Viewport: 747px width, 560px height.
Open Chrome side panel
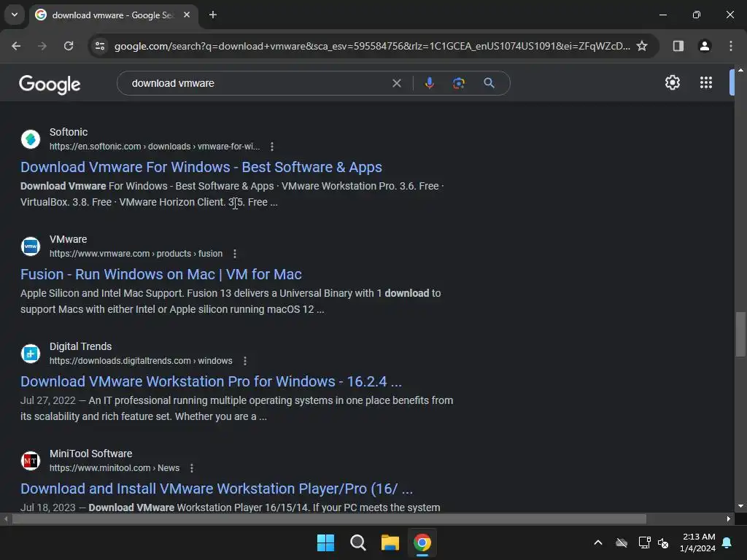coord(678,46)
